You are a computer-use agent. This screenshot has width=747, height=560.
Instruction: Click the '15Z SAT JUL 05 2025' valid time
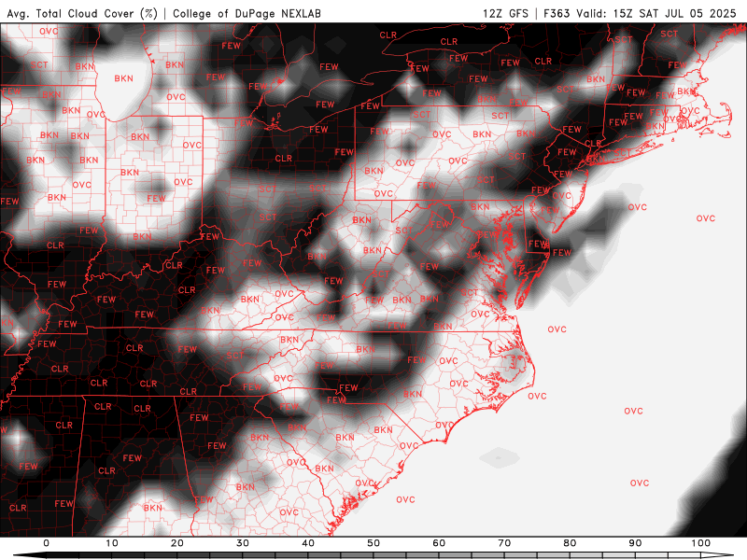674,13
